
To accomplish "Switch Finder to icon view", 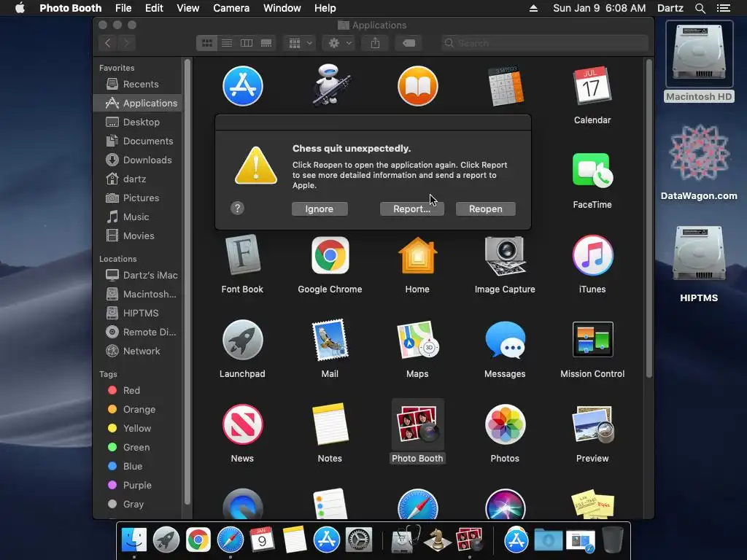I will [x=206, y=43].
